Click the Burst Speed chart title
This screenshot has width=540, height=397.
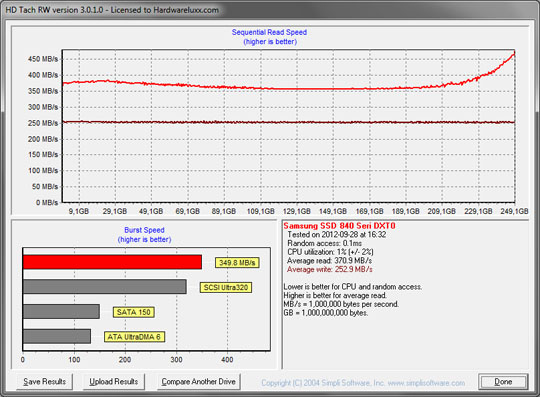point(144,230)
